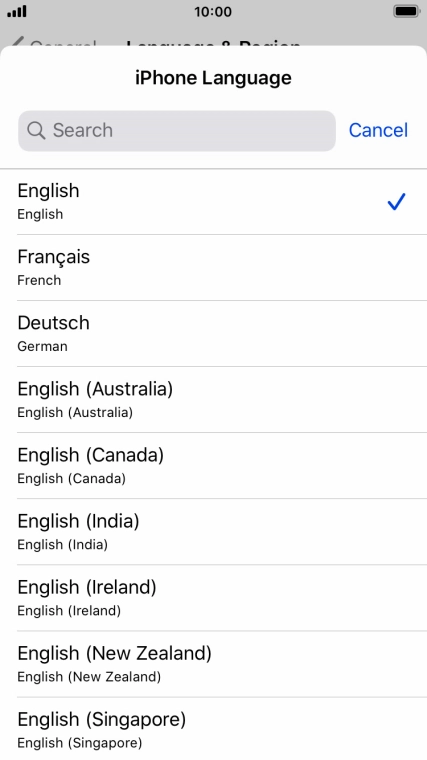Select English (Singapore) option
Viewport: 427px width, 760px height.
click(x=213, y=729)
